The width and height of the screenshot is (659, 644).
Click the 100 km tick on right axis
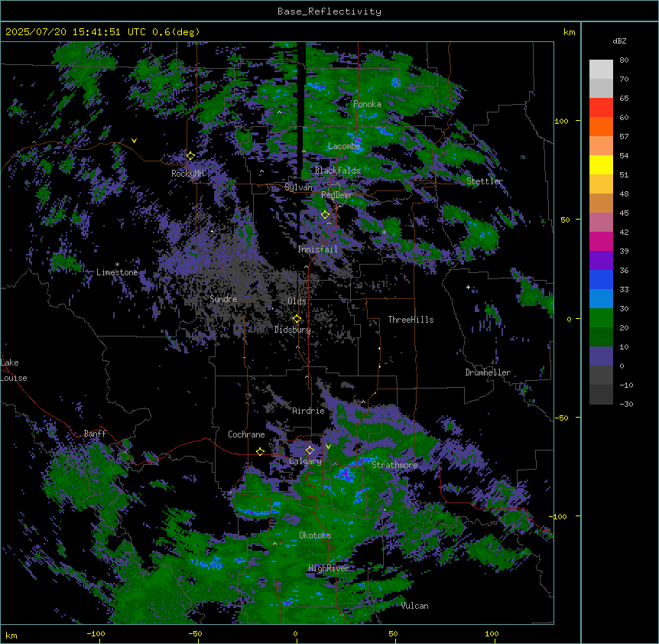point(561,121)
